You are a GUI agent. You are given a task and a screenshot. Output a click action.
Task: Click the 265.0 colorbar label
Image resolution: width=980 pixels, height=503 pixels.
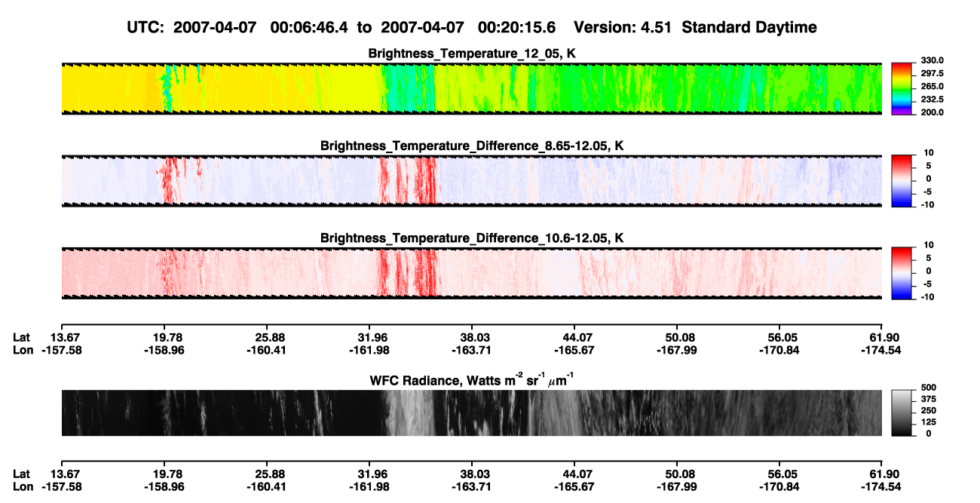932,86
